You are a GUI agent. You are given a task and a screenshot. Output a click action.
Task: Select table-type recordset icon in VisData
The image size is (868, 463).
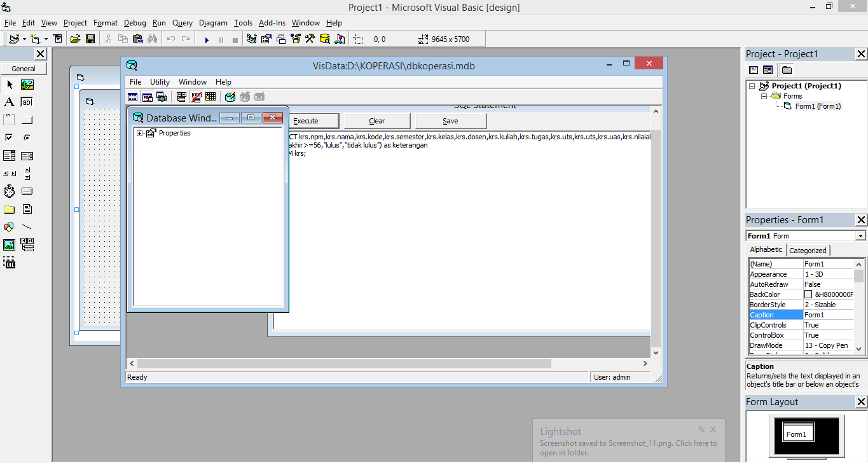[x=133, y=97]
